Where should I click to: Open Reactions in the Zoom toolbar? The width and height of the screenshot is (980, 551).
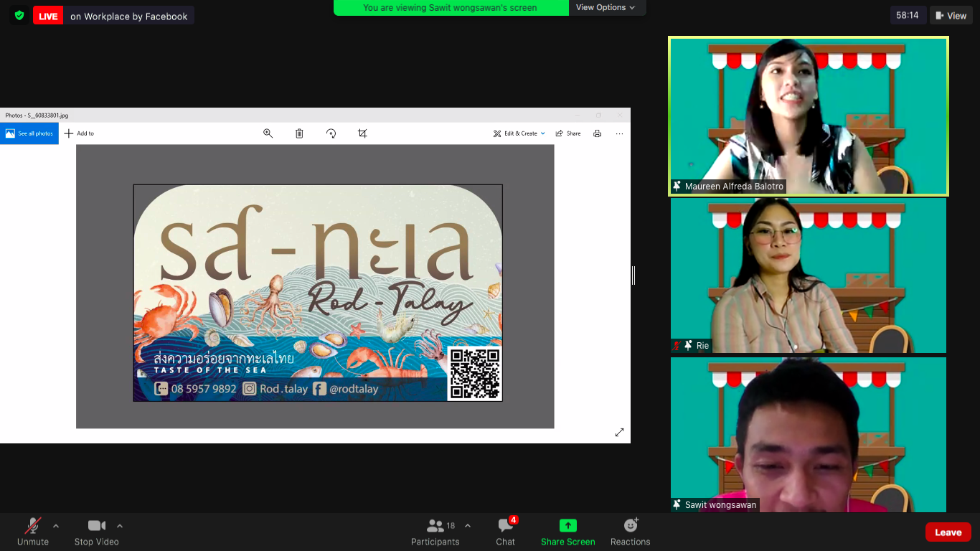pos(631,533)
